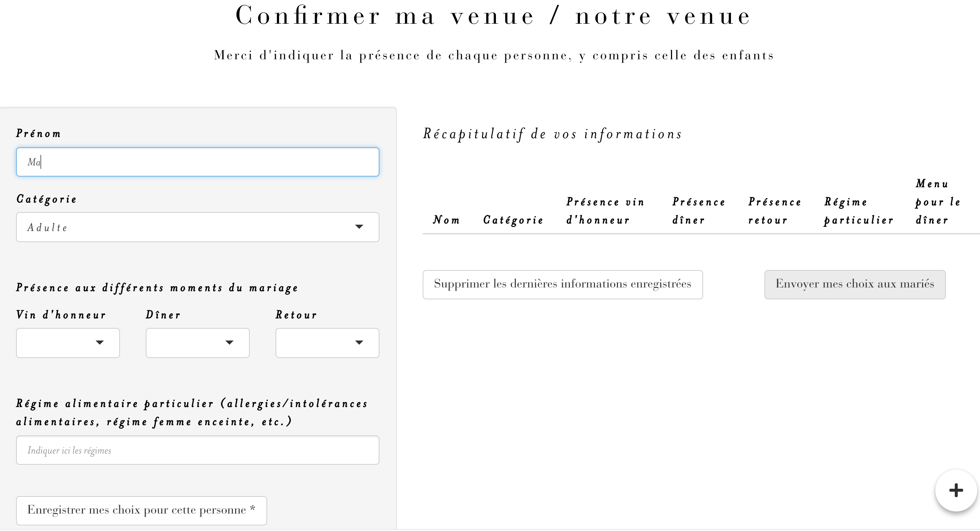The width and height of the screenshot is (980, 531).
Task: Click the Régime particulier column header
Action: [x=858, y=211]
